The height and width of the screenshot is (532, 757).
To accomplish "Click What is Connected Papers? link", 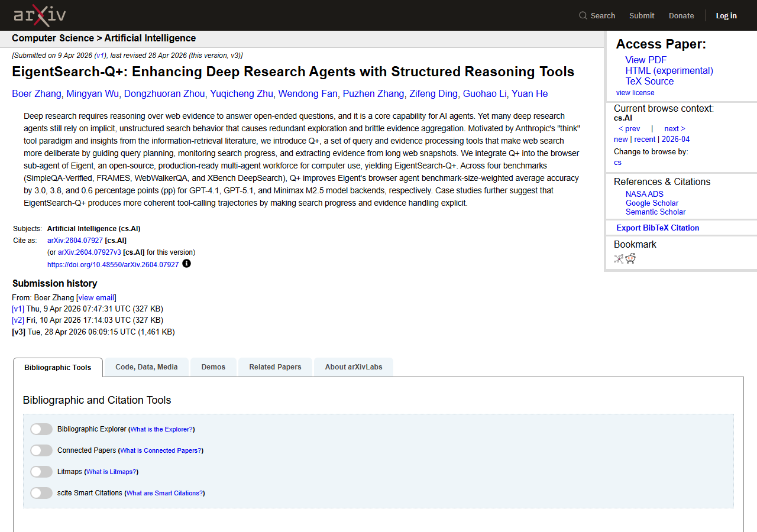I will [x=161, y=451].
